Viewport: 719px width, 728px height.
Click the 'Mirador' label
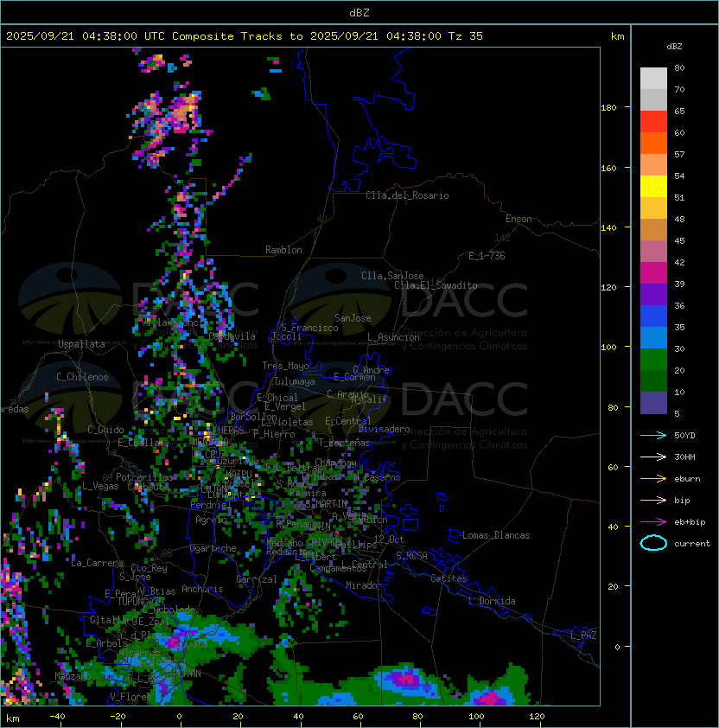[x=365, y=585]
